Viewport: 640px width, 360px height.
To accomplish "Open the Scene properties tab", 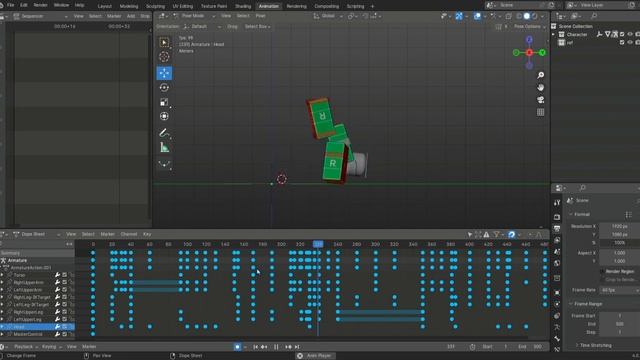I will pyautogui.click(x=557, y=251).
